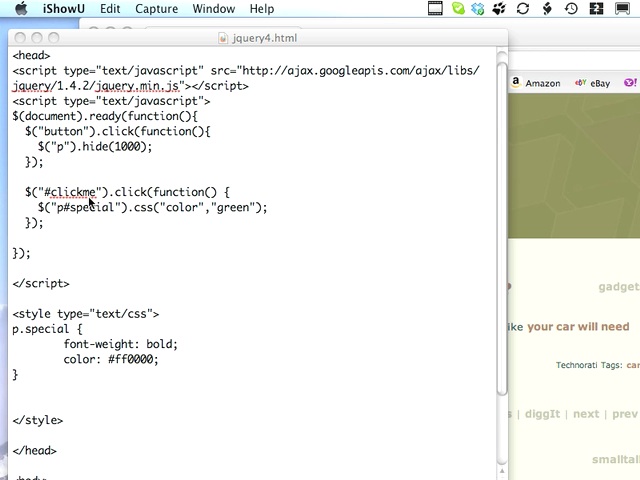Click the display monitor menu bar icon
The width and height of the screenshot is (640, 480).
point(622,9)
